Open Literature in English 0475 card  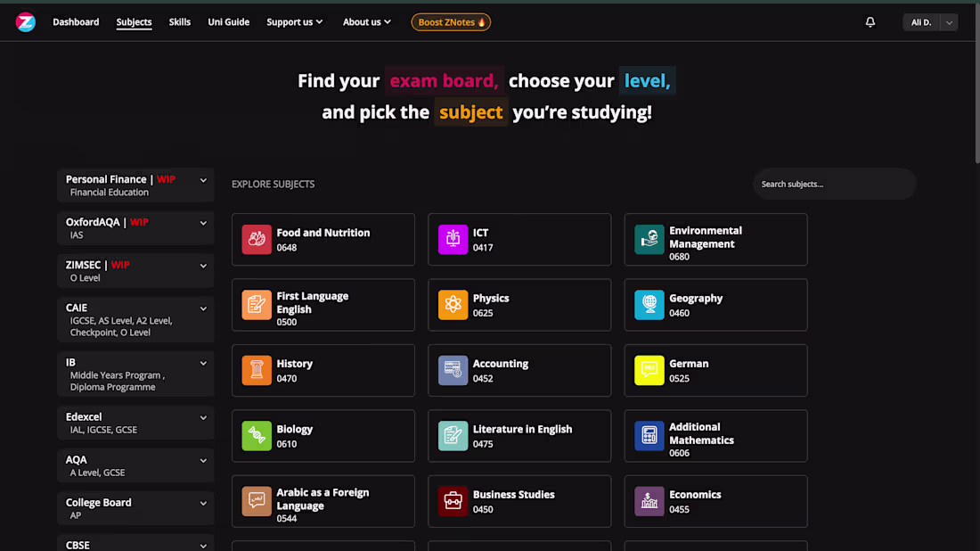pos(519,436)
